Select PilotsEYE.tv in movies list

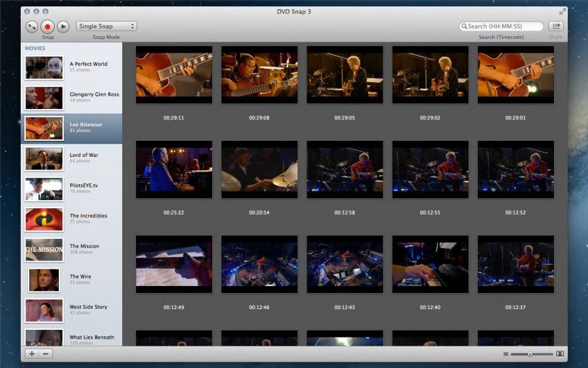(x=71, y=189)
